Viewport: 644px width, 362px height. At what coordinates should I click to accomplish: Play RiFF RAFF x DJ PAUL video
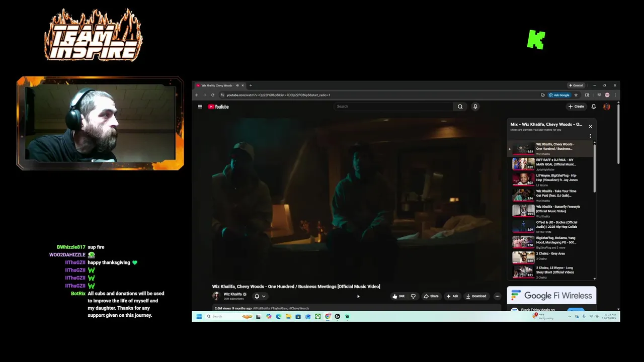tap(551, 164)
